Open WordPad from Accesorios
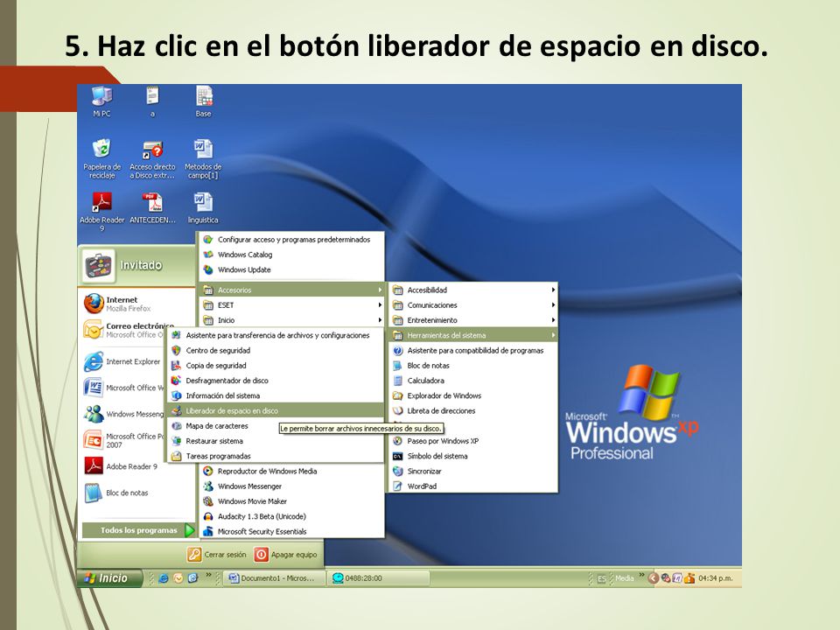Image resolution: width=840 pixels, height=630 pixels. [x=473, y=486]
